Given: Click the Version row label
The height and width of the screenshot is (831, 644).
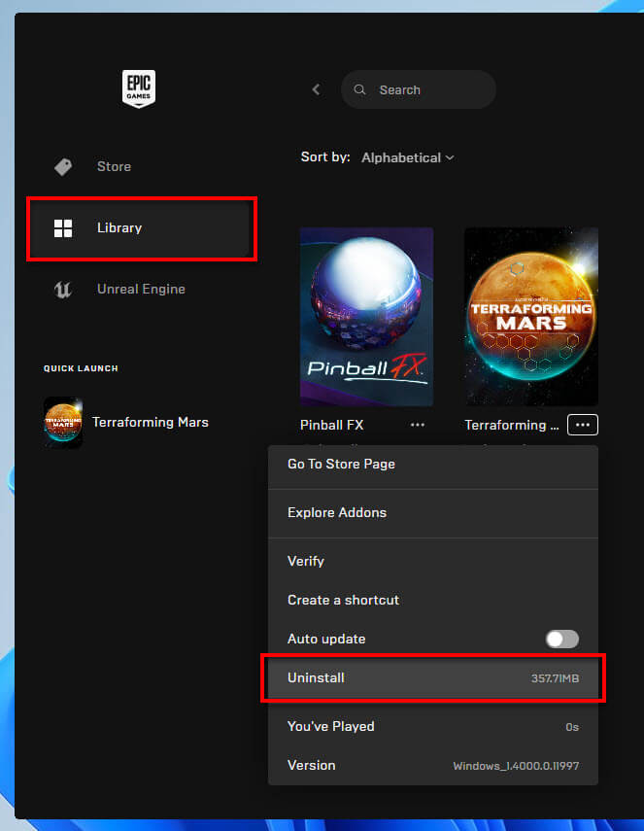Looking at the screenshot, I should coord(312,765).
